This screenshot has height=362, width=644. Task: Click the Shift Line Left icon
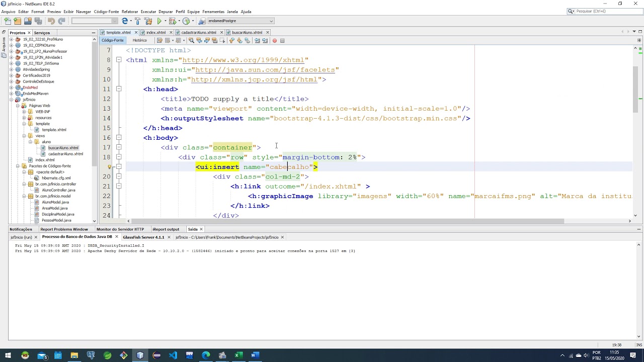[257, 40]
